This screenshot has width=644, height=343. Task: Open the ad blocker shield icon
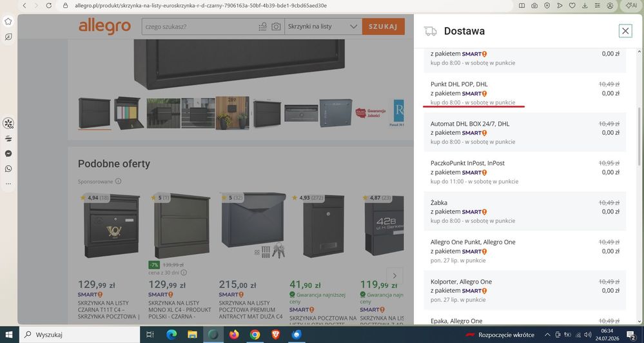(547, 6)
